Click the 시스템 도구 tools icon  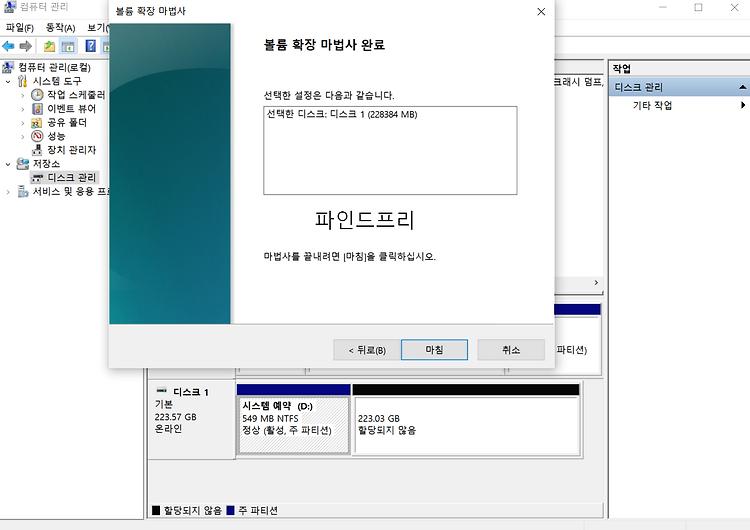tap(22, 81)
